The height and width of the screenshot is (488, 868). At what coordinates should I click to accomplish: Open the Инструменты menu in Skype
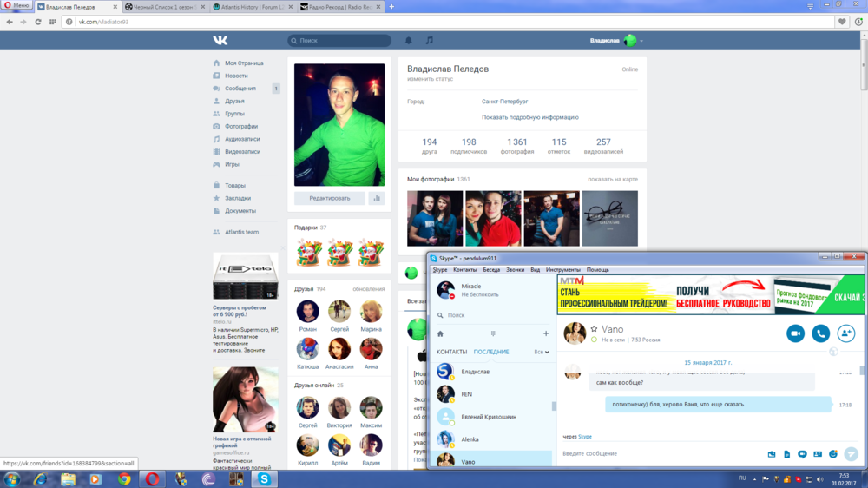coord(562,270)
